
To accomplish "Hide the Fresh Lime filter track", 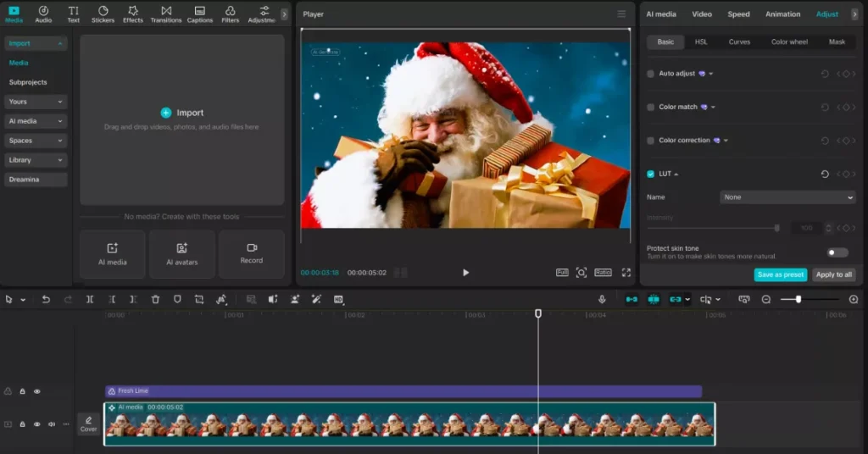I will pyautogui.click(x=37, y=391).
